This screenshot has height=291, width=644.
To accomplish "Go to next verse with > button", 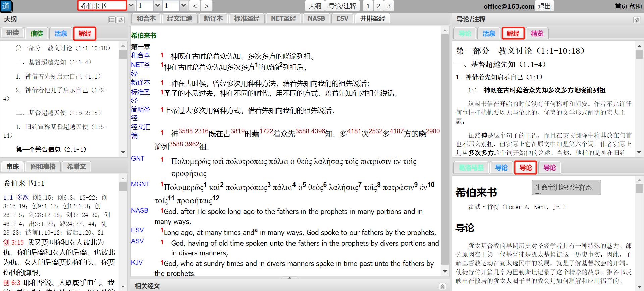I will [x=207, y=6].
